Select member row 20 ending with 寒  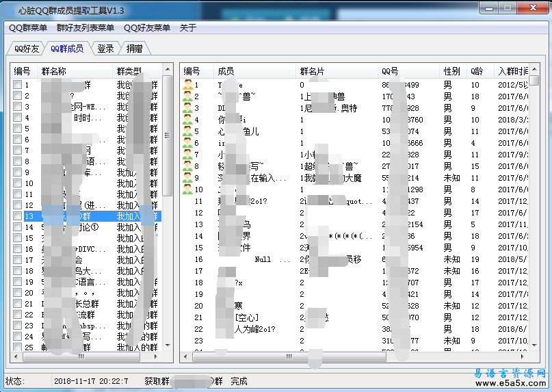pyautogui.click(x=355, y=306)
